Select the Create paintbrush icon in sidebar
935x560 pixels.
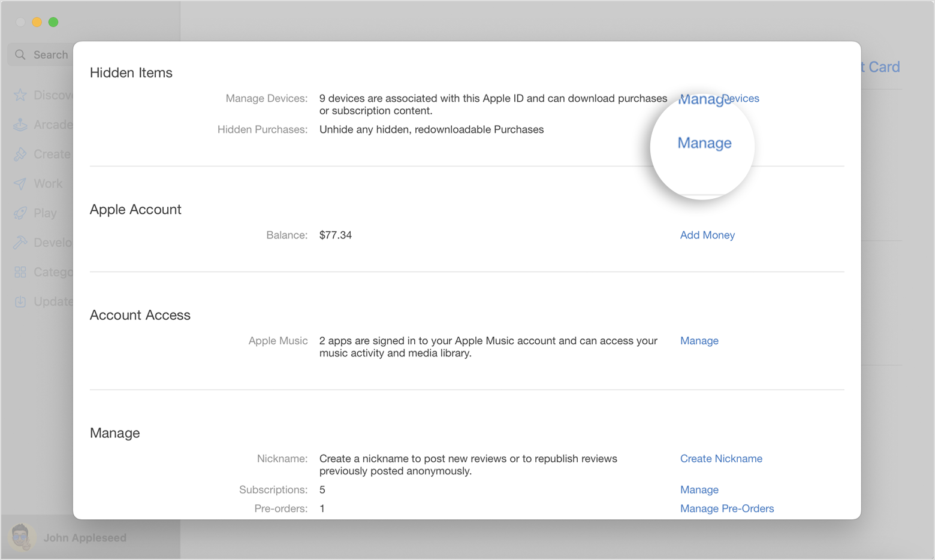(20, 154)
